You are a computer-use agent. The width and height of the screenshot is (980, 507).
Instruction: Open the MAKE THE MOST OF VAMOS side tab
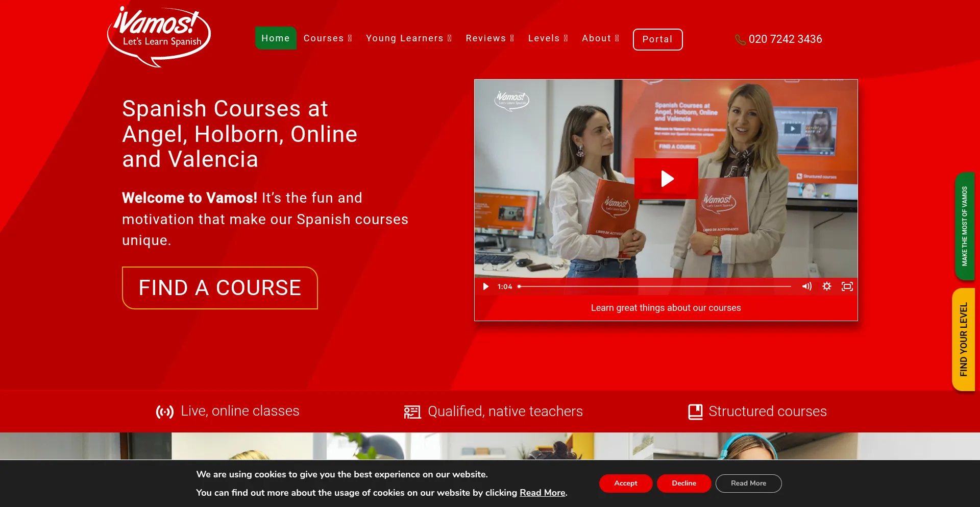point(965,226)
